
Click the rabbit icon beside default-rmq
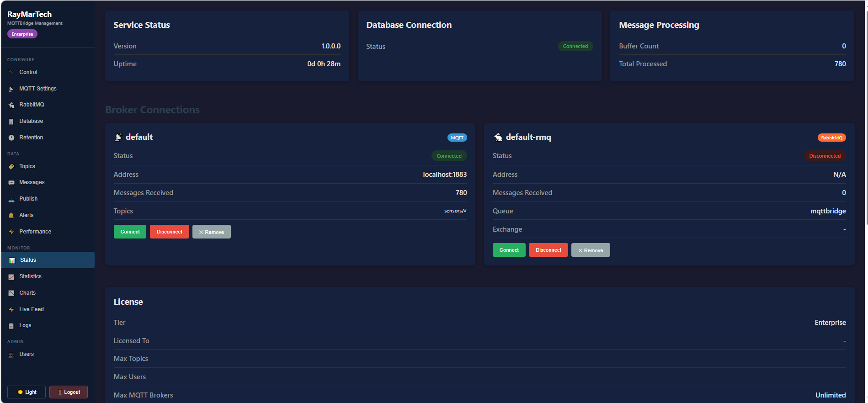[x=498, y=137]
